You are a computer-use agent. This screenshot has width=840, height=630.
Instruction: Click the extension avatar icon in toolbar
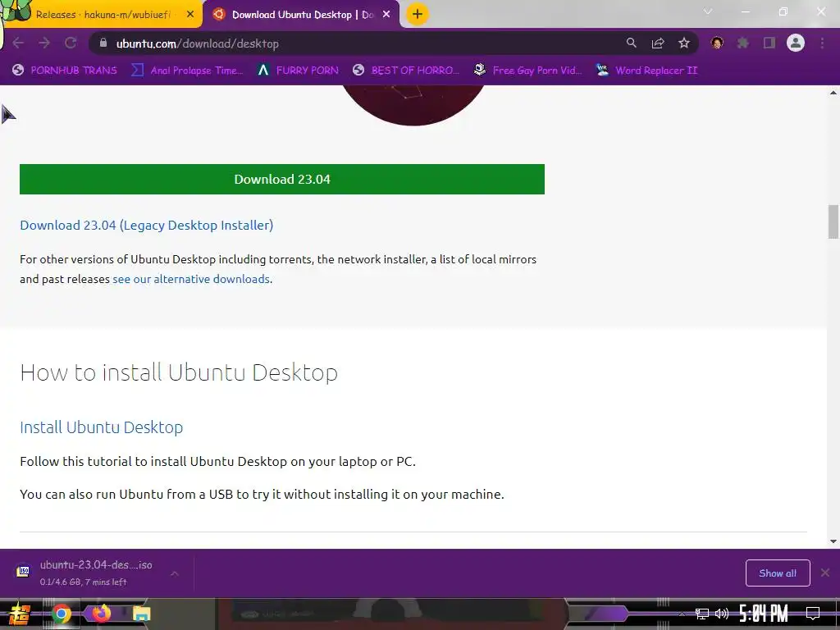pyautogui.click(x=717, y=43)
